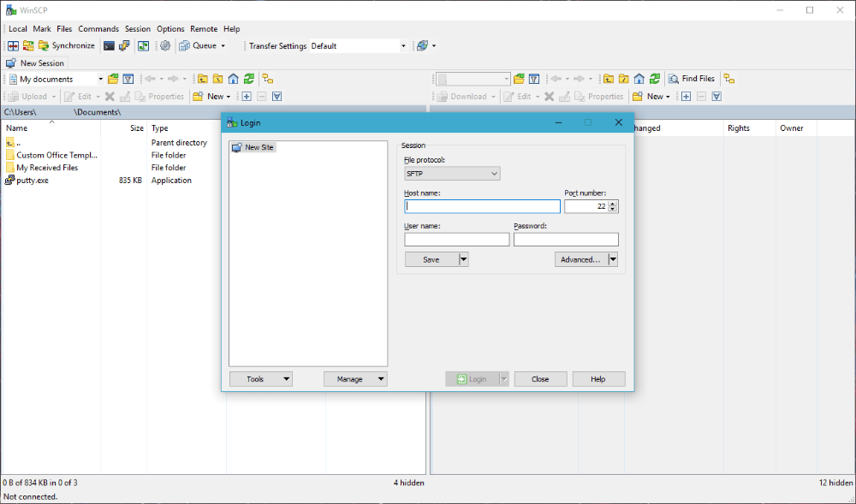Screen dimensions: 856x504
Task: Click local panel Open Directory folder icon
Action: [x=113, y=79]
